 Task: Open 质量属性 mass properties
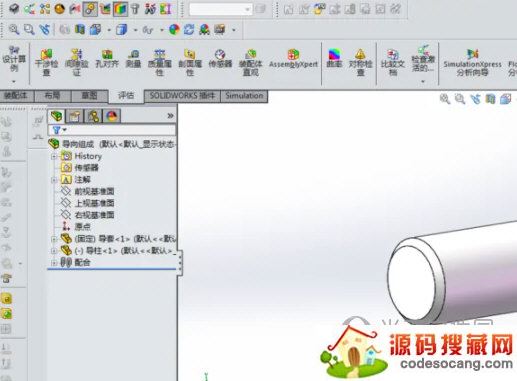160,62
